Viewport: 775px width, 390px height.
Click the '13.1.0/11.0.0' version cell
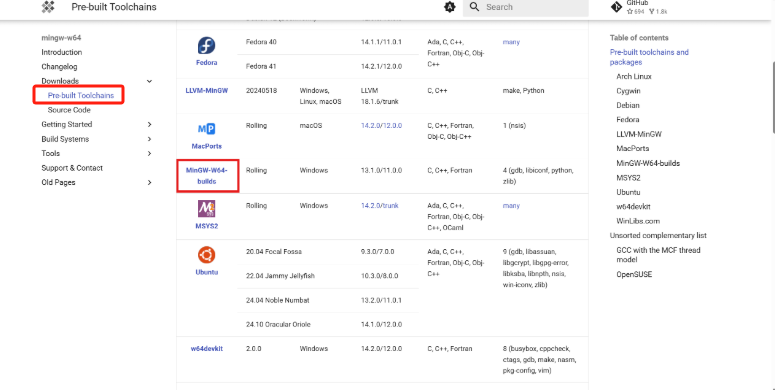[x=381, y=170]
